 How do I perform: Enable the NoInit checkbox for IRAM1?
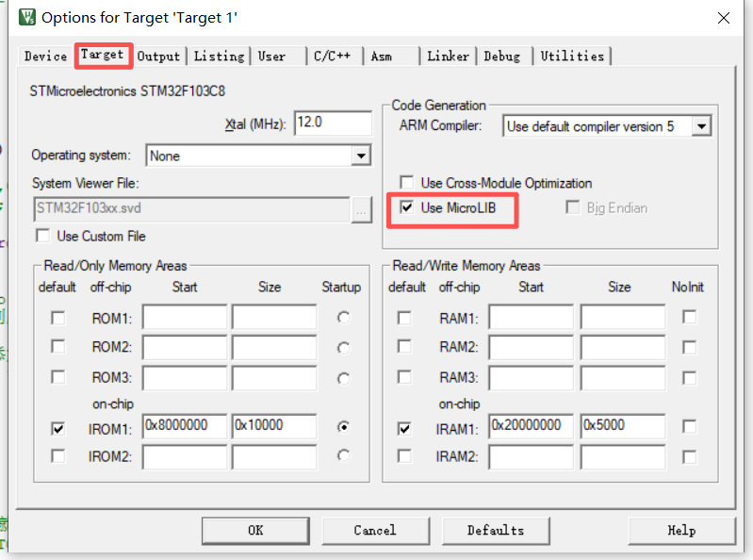coord(689,426)
